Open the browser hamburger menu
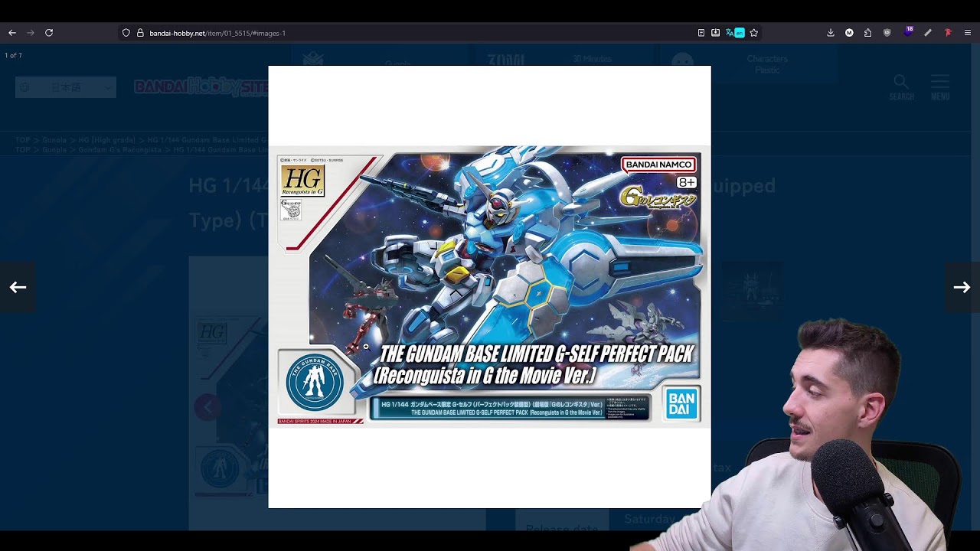Screen dimensions: 980x551 (968, 33)
